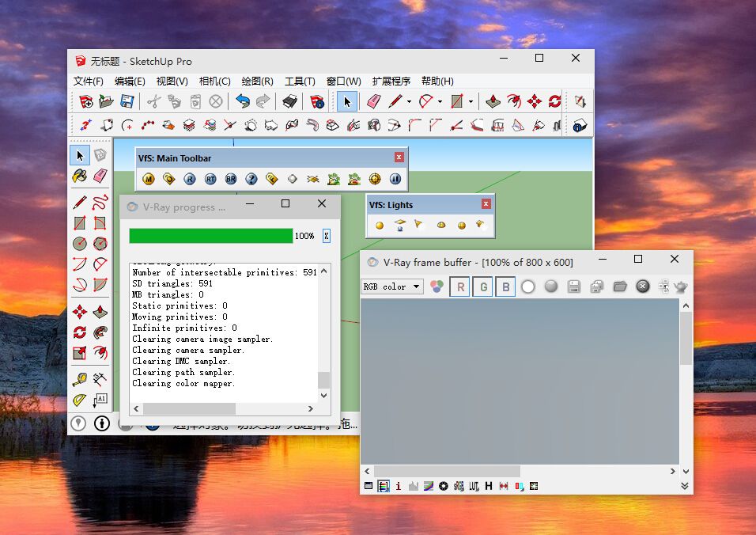Click the Print icon in SketchUp toolbar

coord(289,101)
